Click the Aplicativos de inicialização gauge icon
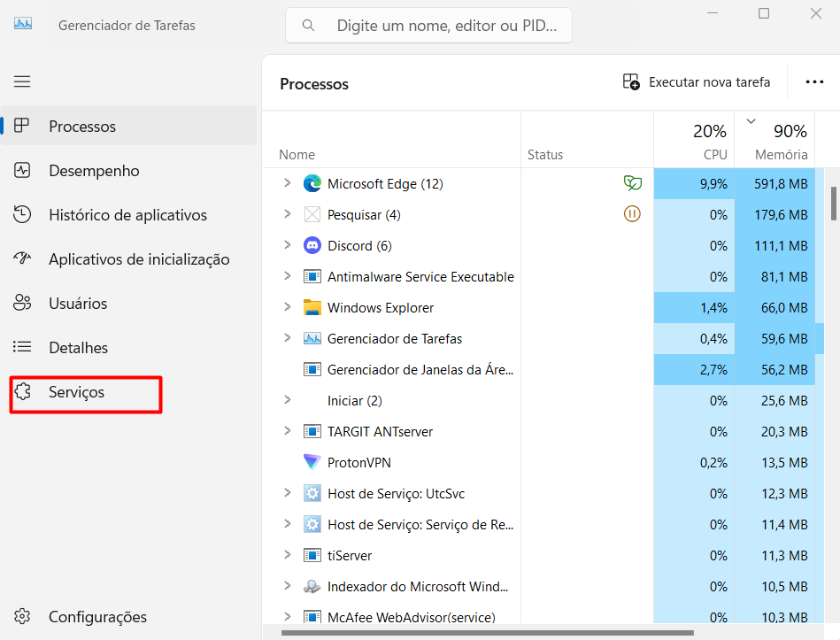Screen dimensions: 840x640 click(22, 258)
